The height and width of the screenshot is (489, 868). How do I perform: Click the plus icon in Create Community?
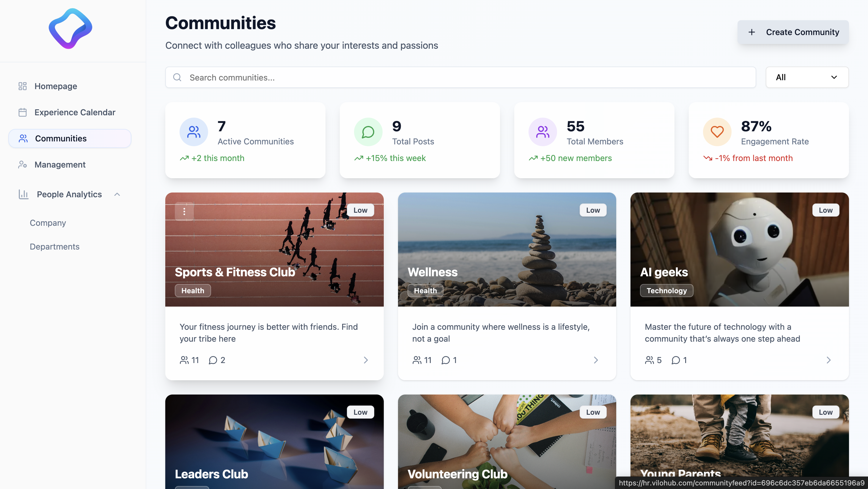pyautogui.click(x=752, y=32)
